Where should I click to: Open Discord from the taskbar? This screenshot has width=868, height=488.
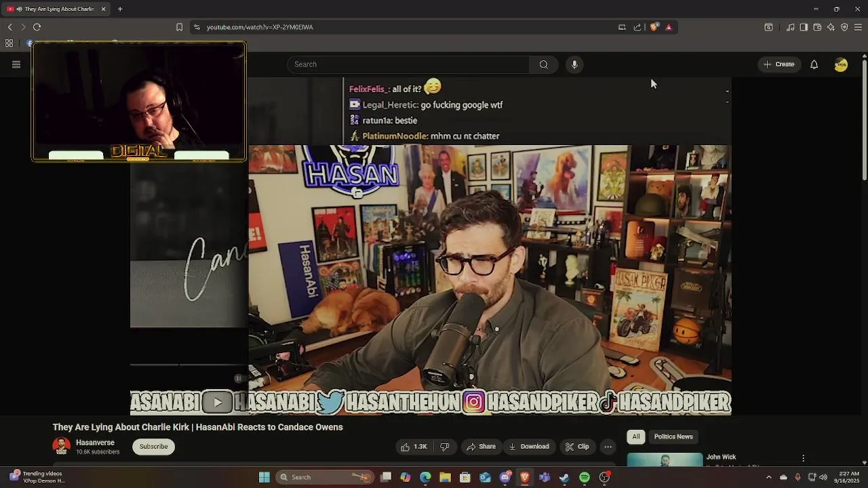pyautogui.click(x=505, y=477)
